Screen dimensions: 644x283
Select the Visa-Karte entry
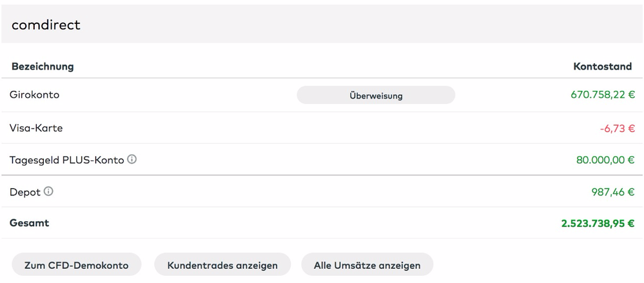coord(36,128)
